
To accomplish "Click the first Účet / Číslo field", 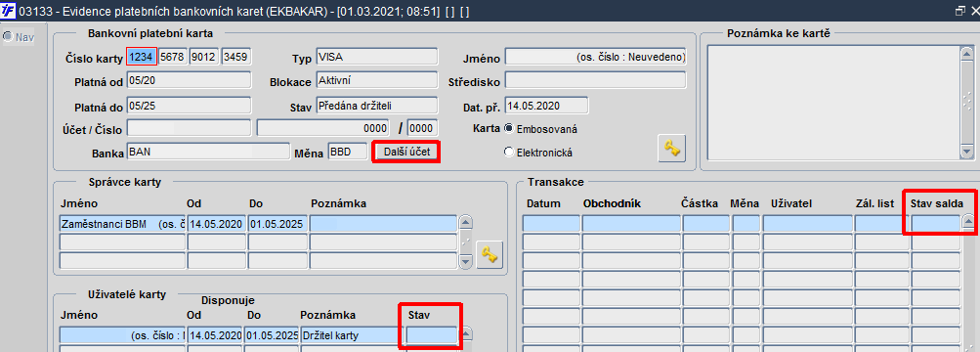I will [189, 128].
